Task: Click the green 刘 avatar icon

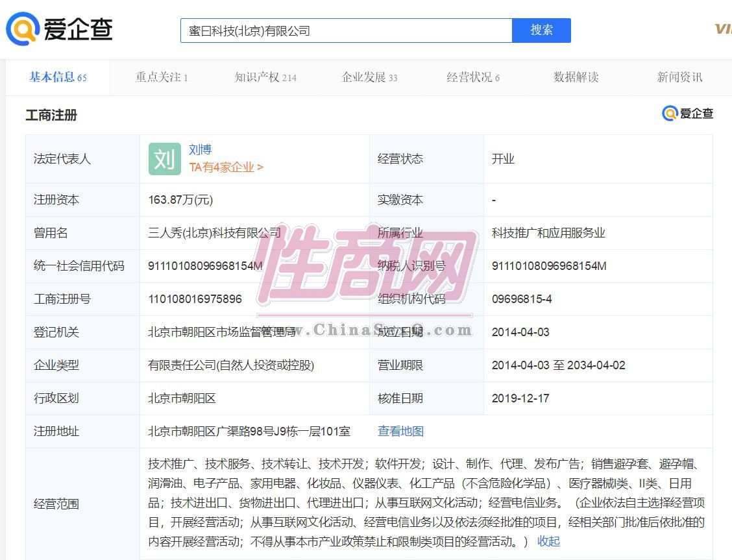Action: tap(164, 159)
